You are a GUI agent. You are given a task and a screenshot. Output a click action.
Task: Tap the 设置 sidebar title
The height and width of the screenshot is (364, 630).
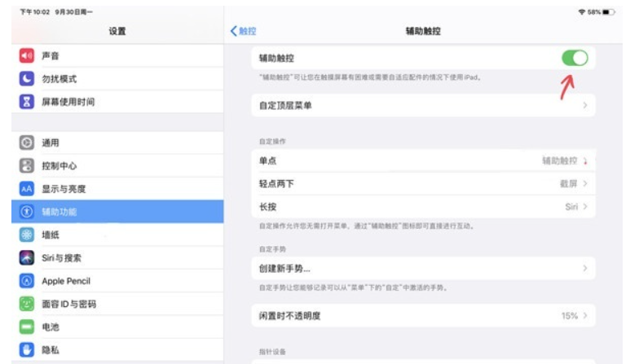(117, 31)
